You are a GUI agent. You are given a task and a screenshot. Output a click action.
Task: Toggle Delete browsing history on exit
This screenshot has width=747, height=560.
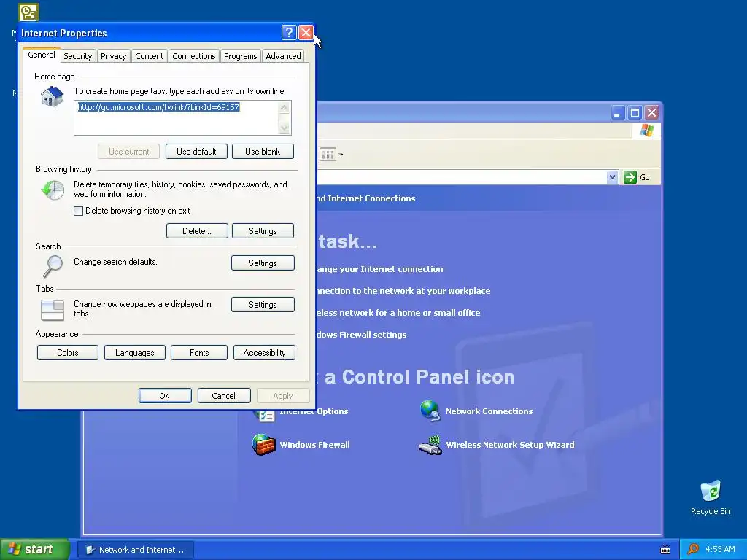click(79, 211)
